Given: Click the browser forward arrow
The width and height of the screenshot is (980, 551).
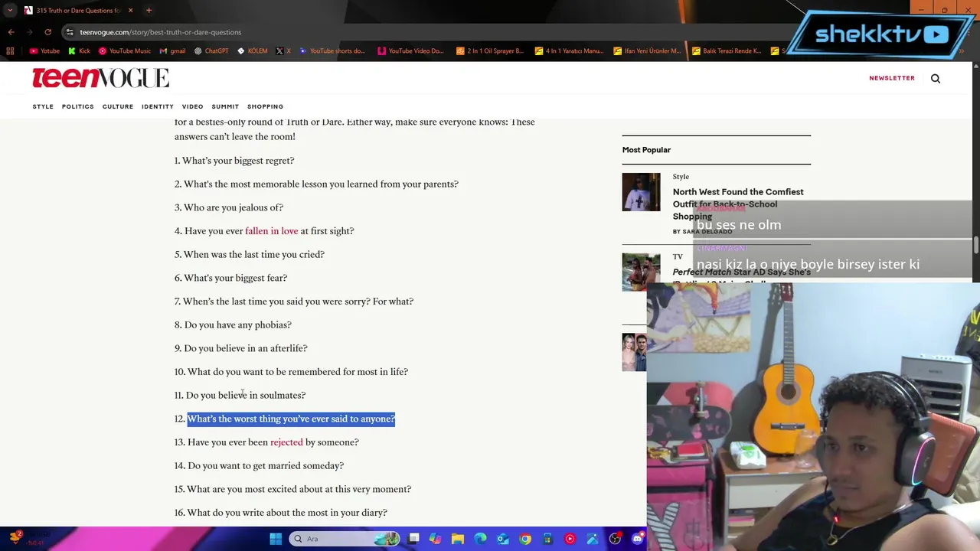Looking at the screenshot, I should point(29,32).
